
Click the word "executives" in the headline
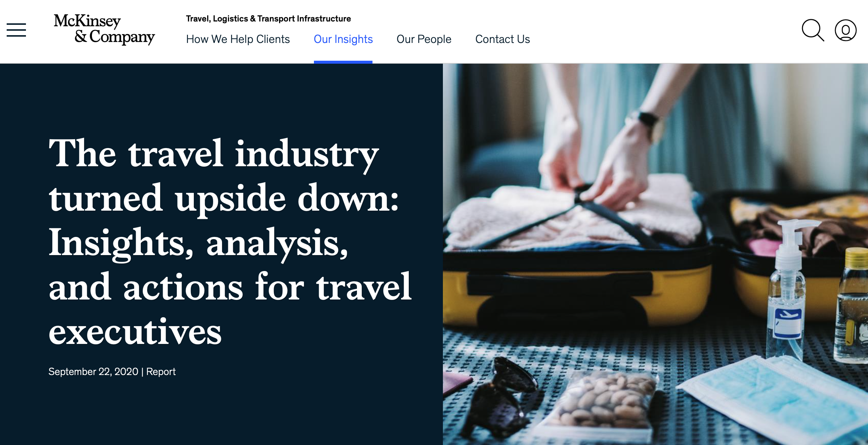point(135,331)
